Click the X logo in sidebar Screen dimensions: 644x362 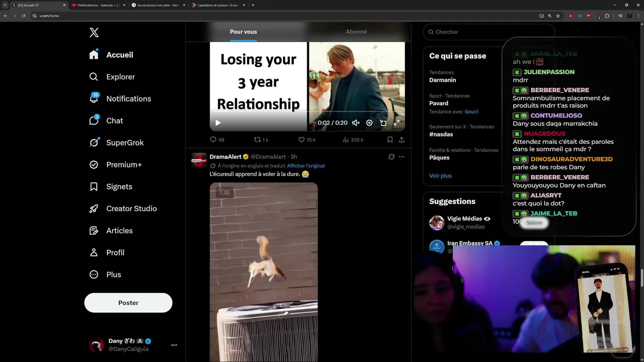click(94, 33)
